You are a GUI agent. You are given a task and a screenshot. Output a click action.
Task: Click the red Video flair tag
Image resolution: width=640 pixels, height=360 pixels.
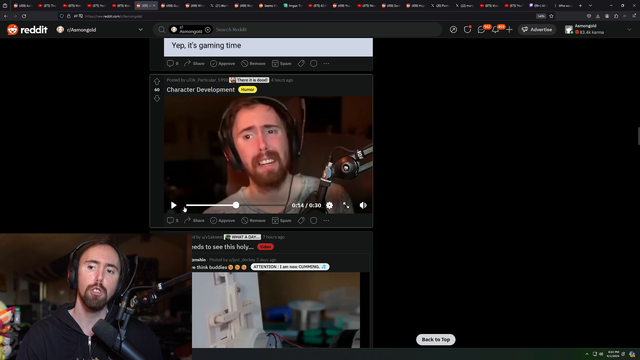click(x=265, y=247)
